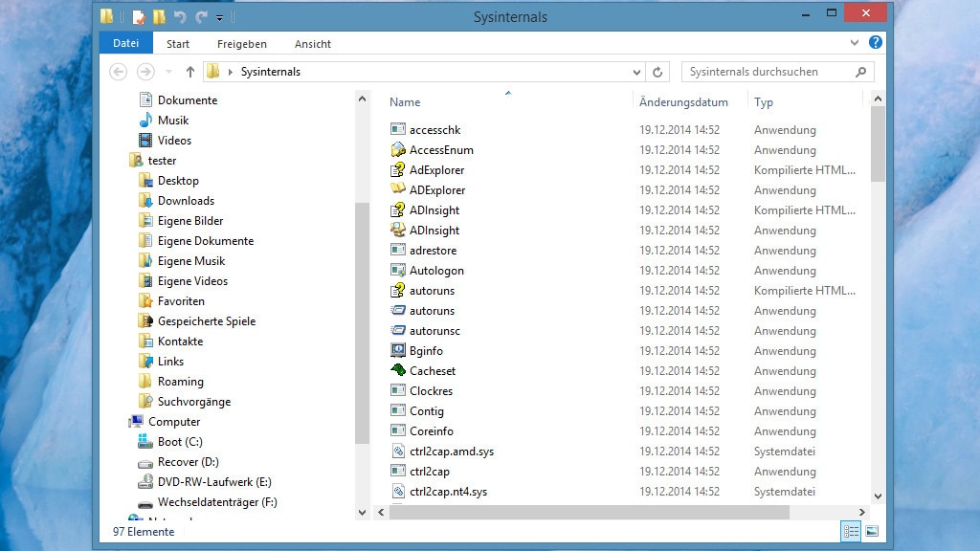Image resolution: width=980 pixels, height=551 pixels.
Task: Click the Videos library icon
Action: tap(145, 140)
